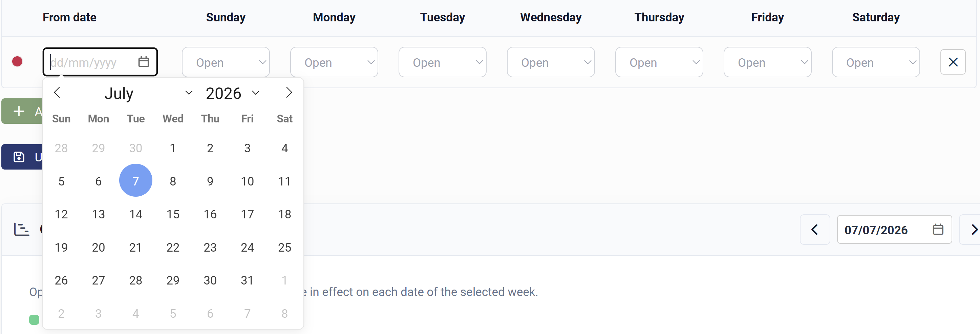Expand the July month selector

pyautogui.click(x=148, y=93)
